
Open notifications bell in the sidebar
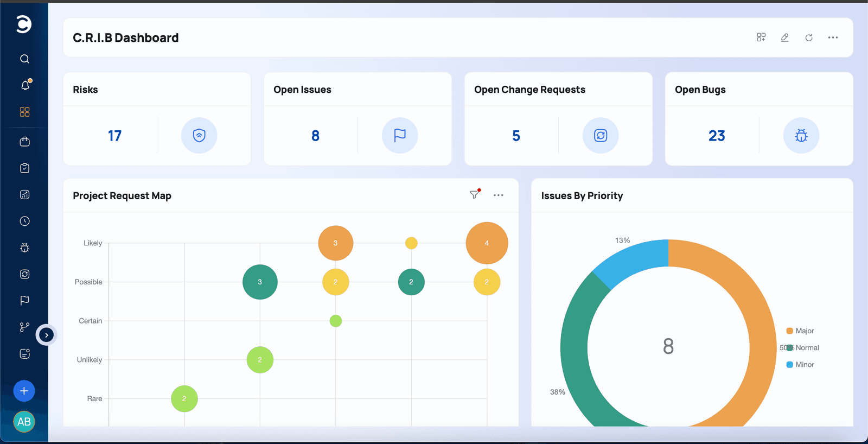click(x=25, y=85)
